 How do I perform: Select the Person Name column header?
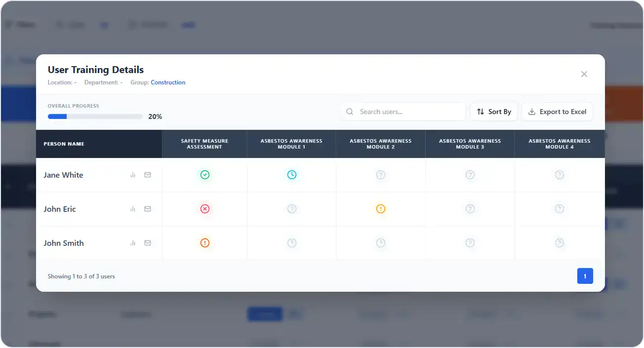[x=64, y=144]
